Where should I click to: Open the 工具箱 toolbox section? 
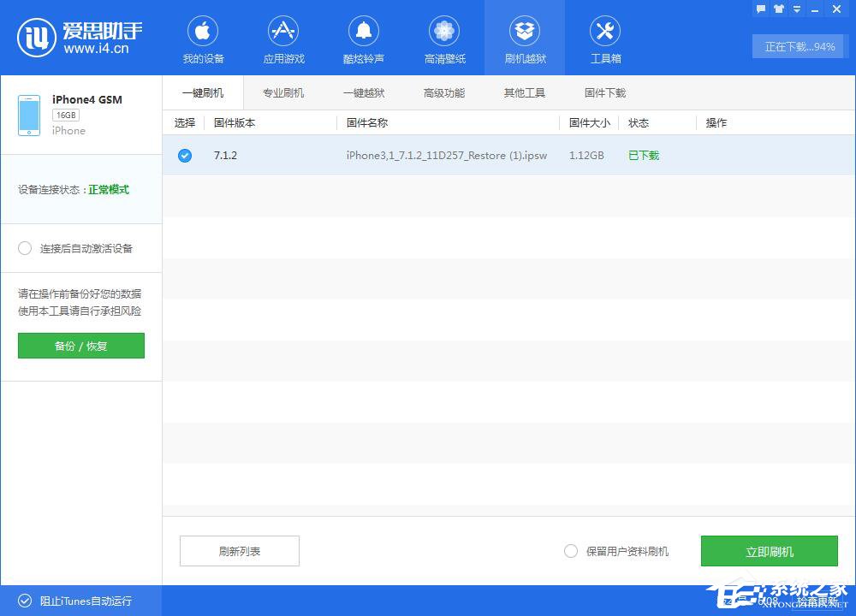click(605, 38)
